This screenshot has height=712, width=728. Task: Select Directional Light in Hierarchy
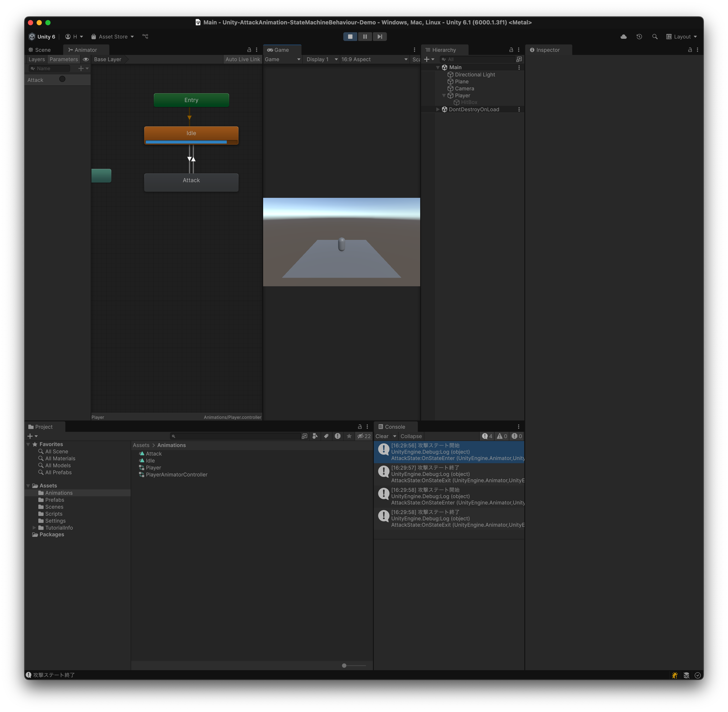(x=474, y=75)
